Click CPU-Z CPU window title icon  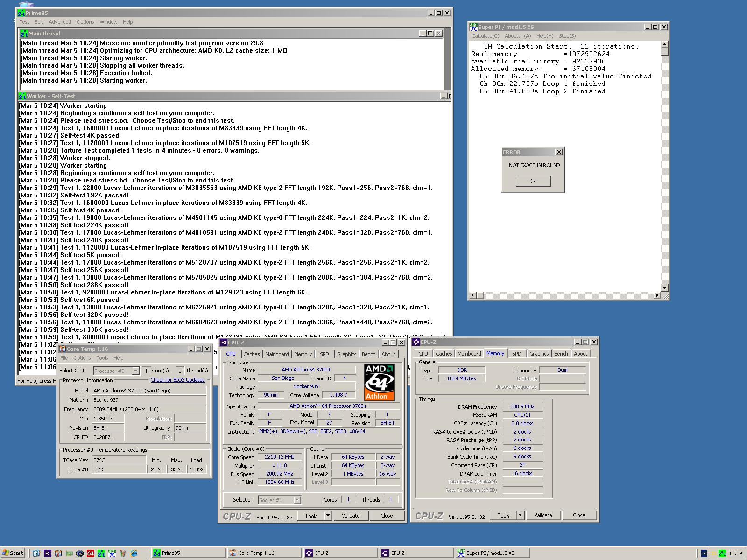point(224,343)
